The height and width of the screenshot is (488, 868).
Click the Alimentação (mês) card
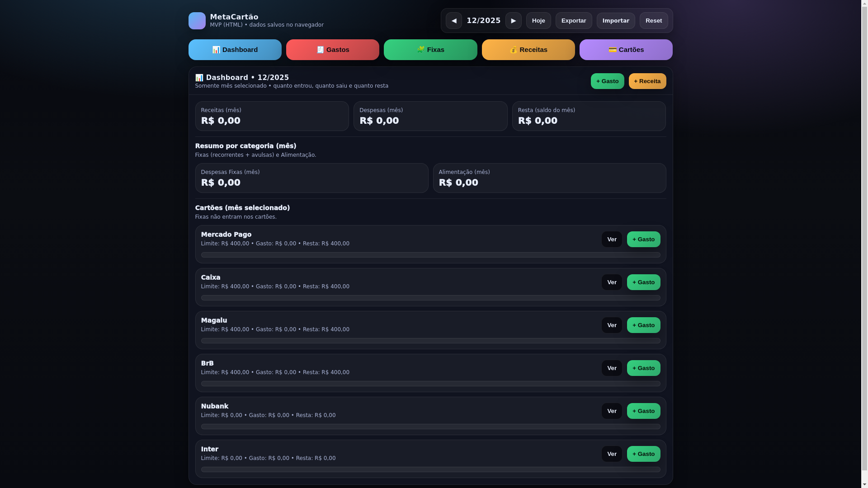pyautogui.click(x=549, y=178)
